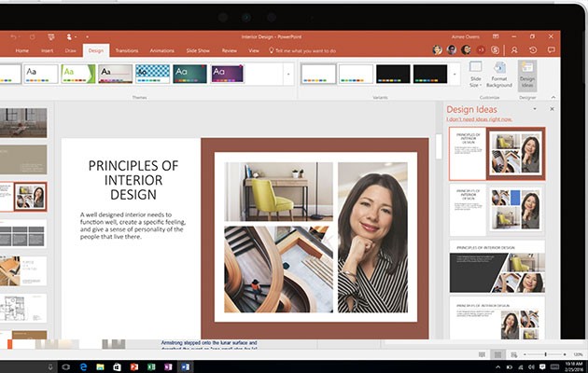Viewport: 588px width, 373px height.
Task: Open the Insert ribbon tab
Action: pyautogui.click(x=48, y=50)
